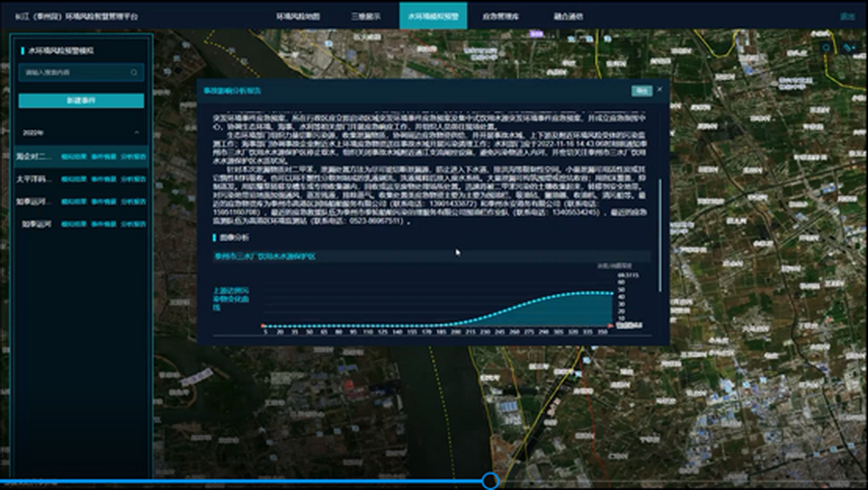Click the measure tool icon at the map's top right
868x490 pixels.
point(845,46)
